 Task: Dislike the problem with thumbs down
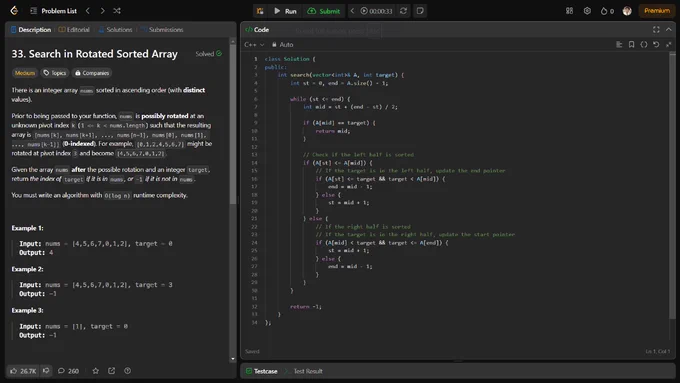pos(46,371)
